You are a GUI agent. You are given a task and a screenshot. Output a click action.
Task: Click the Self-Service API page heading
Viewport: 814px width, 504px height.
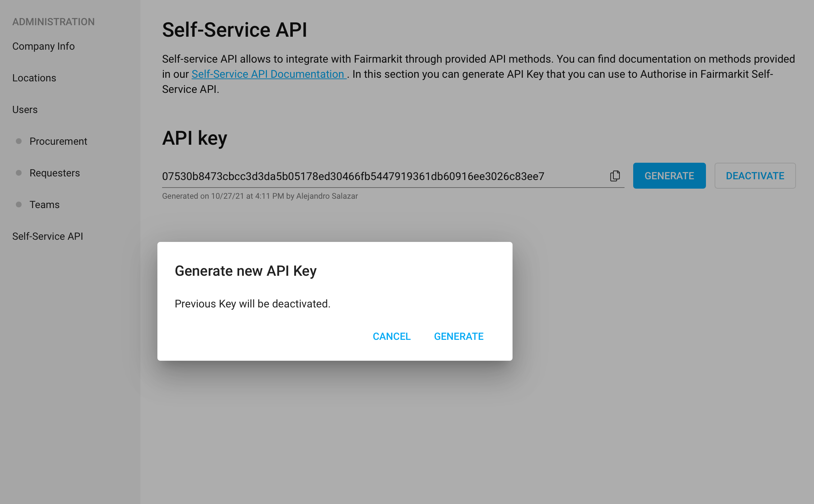235,30
